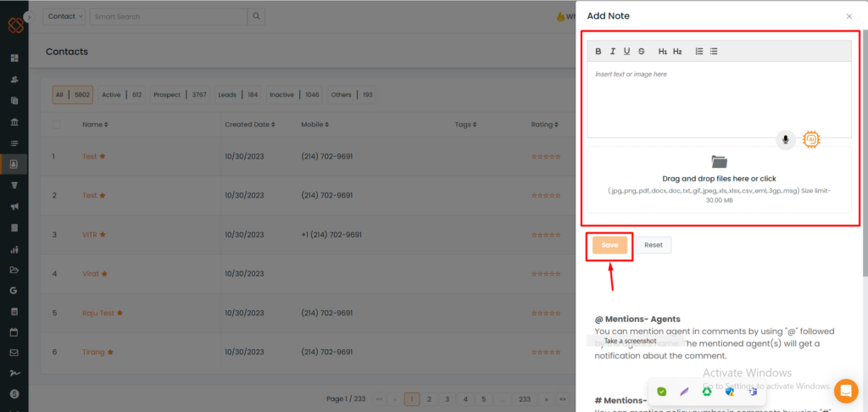Viewport: 868px width, 412px height.
Task: Open the orange AI chip assistant icon
Action: tap(811, 140)
